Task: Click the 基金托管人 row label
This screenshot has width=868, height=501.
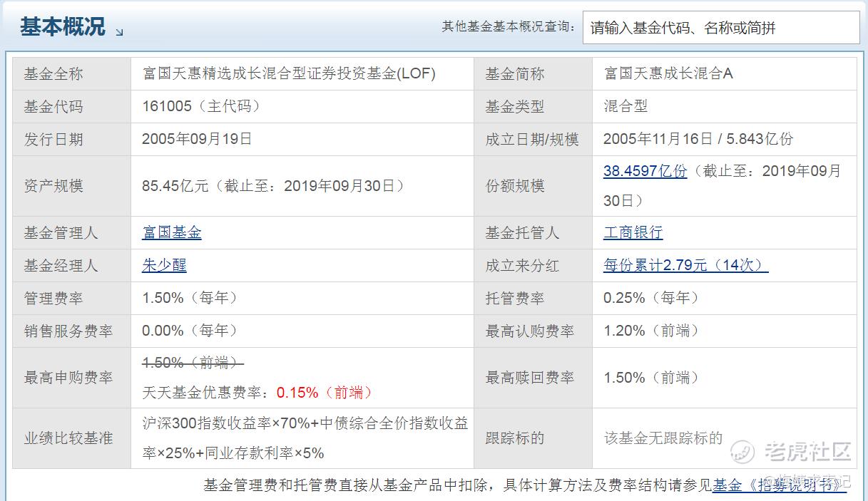Action: 522,232
